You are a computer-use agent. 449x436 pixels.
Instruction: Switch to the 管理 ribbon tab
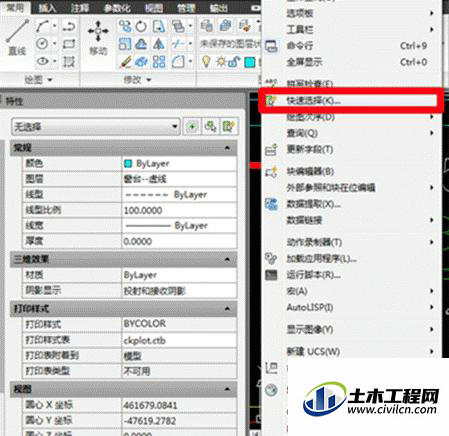[186, 8]
